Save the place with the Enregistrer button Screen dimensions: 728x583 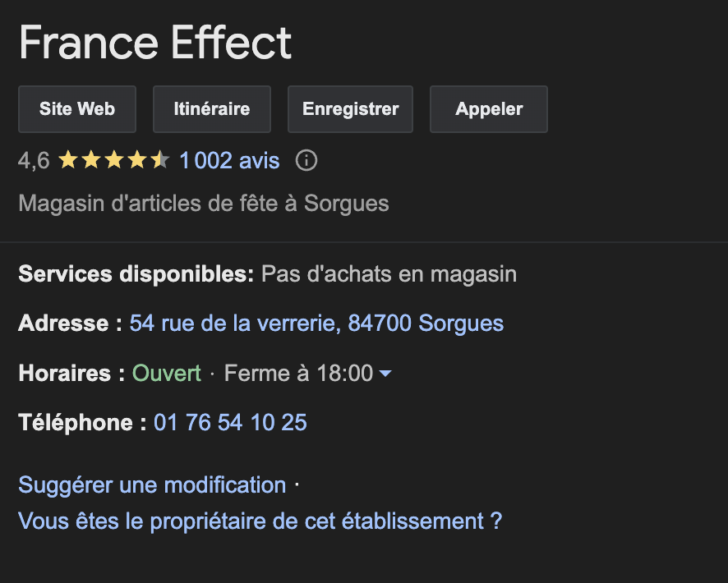350,109
